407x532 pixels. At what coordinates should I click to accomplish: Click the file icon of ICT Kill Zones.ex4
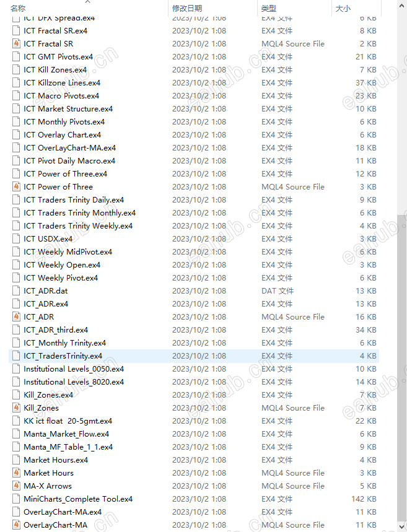[x=16, y=69]
